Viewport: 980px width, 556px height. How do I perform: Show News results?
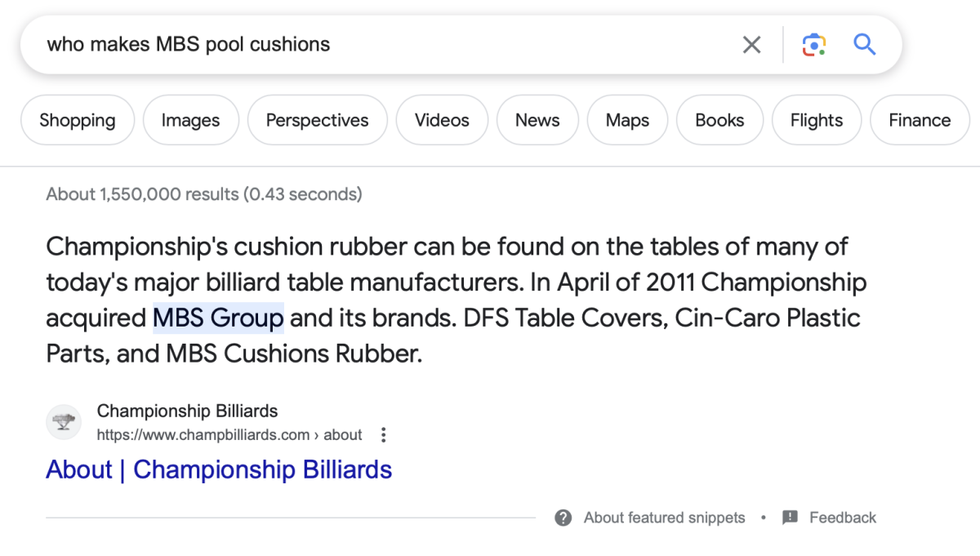tap(537, 120)
